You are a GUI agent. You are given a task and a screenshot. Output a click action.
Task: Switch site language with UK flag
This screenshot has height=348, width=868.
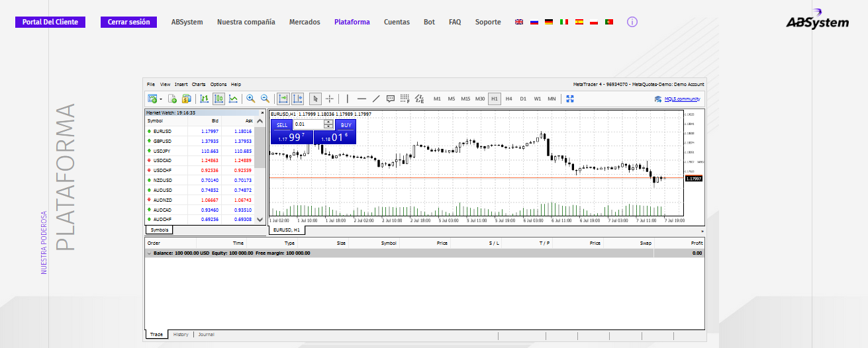519,22
